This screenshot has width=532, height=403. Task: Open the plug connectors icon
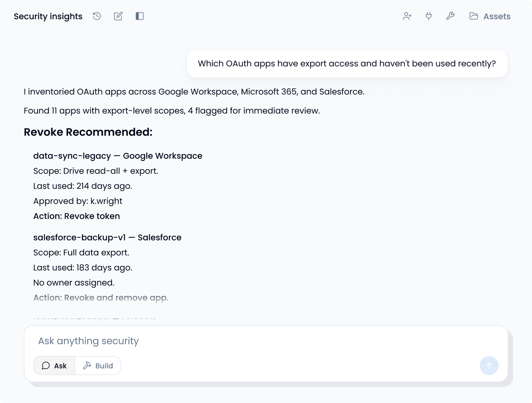tap(429, 16)
